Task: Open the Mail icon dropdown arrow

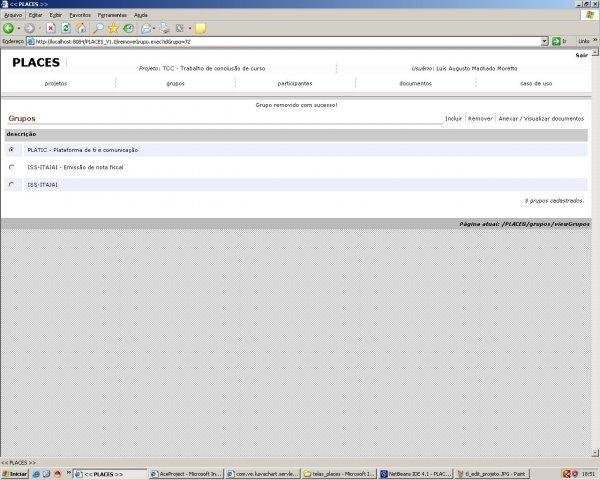Action: 154,28
